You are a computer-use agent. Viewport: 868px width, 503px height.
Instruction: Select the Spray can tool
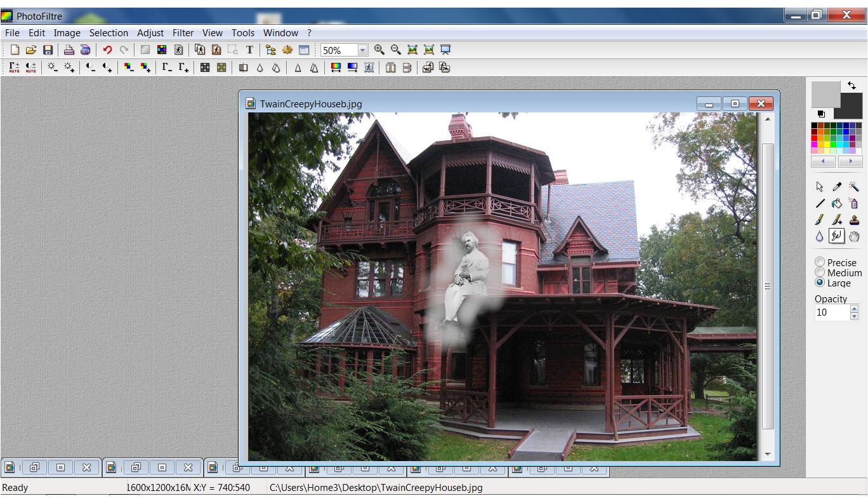854,204
